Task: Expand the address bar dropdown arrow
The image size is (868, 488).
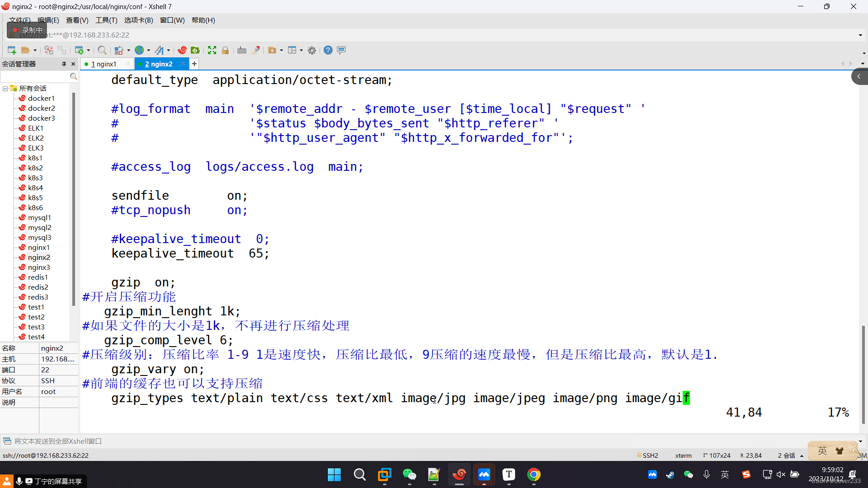Action: 860,35
